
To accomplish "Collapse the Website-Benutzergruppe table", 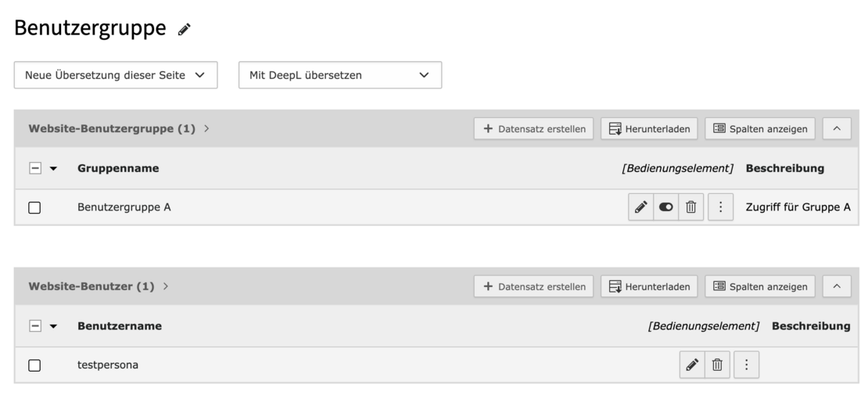I will click(x=836, y=129).
